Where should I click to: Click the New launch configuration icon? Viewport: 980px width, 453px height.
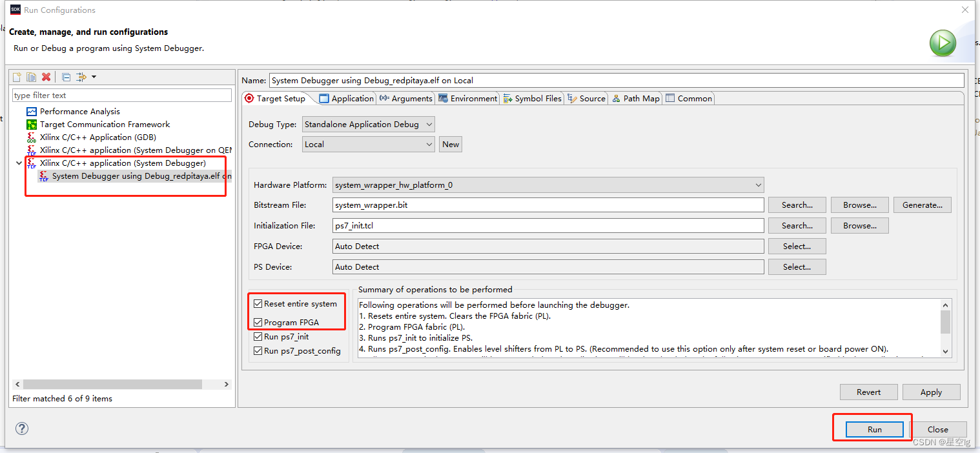pos(17,77)
